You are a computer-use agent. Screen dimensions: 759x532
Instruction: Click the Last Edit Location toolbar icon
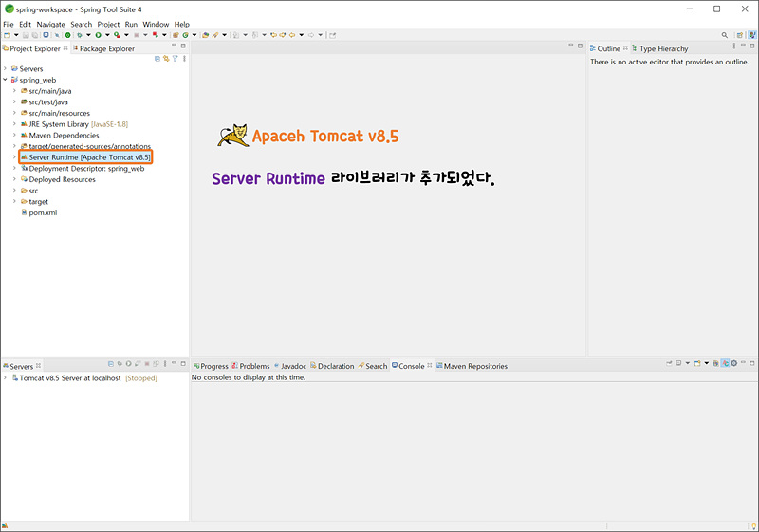point(274,35)
